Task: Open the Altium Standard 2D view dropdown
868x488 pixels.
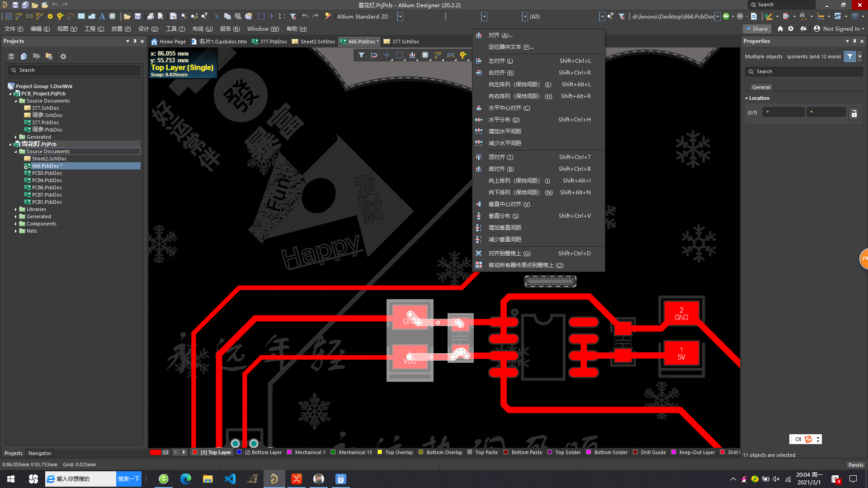Action: click(x=400, y=16)
